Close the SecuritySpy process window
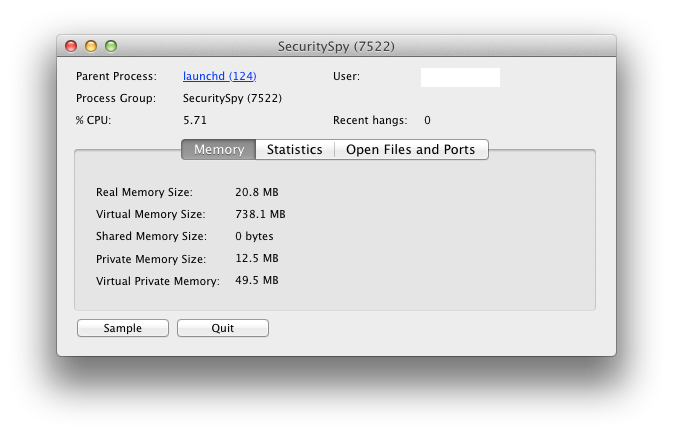This screenshot has height=435, width=673. [x=71, y=46]
